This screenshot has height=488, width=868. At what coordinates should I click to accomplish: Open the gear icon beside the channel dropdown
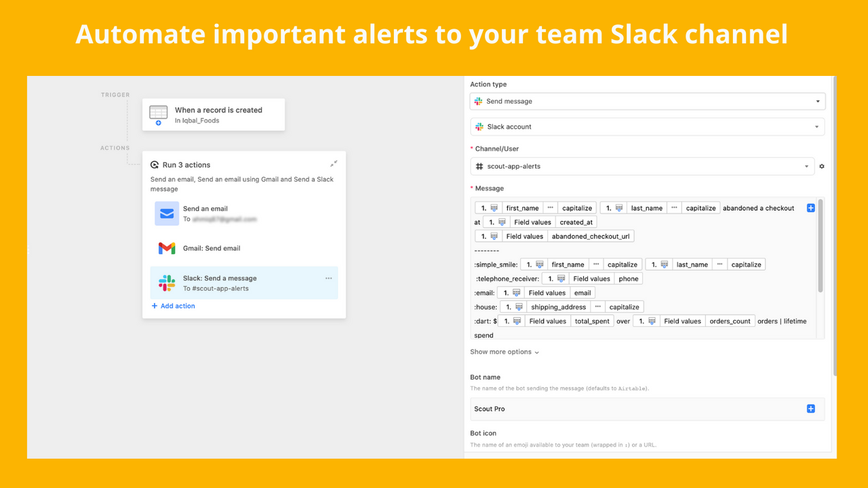(x=821, y=165)
